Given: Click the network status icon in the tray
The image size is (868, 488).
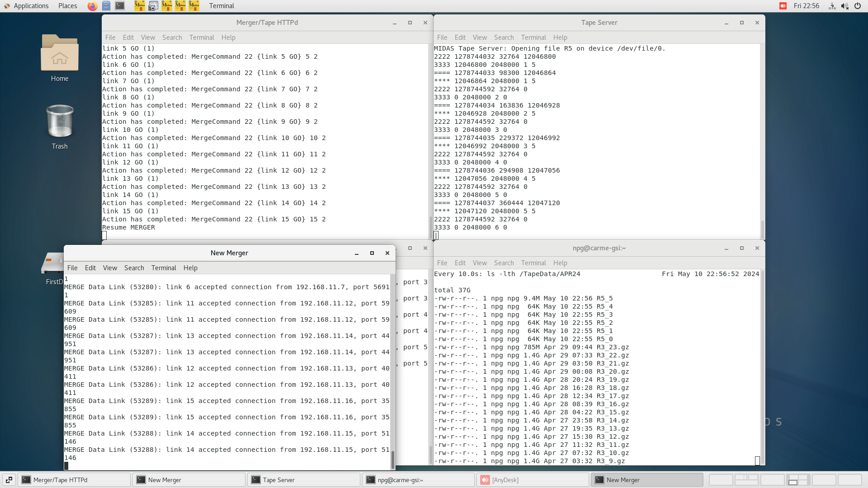Looking at the screenshot, I should [x=832, y=6].
